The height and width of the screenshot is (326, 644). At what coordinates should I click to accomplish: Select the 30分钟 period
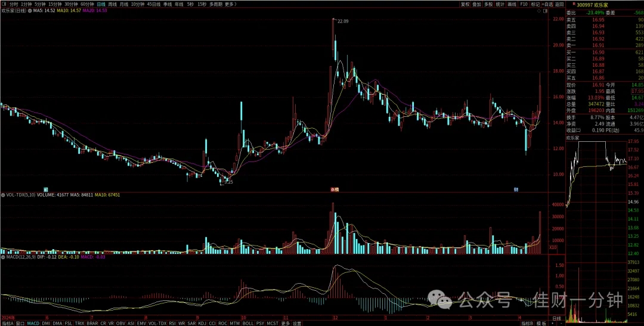(x=70, y=4)
